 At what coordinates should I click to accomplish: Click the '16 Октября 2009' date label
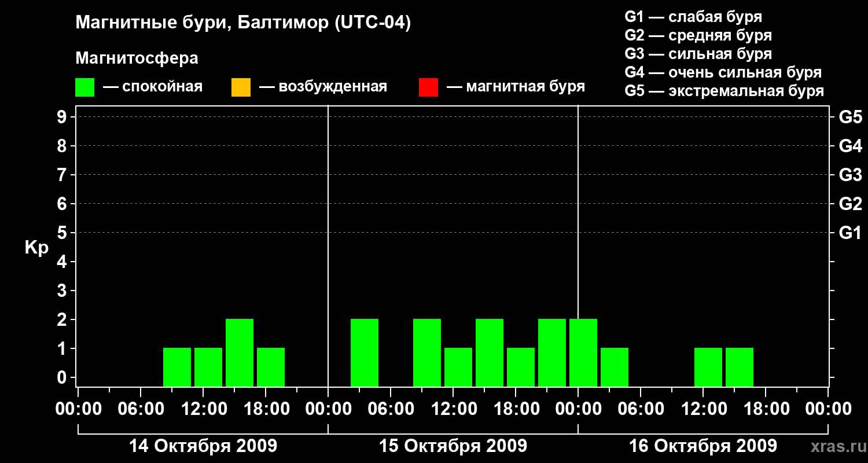(703, 446)
